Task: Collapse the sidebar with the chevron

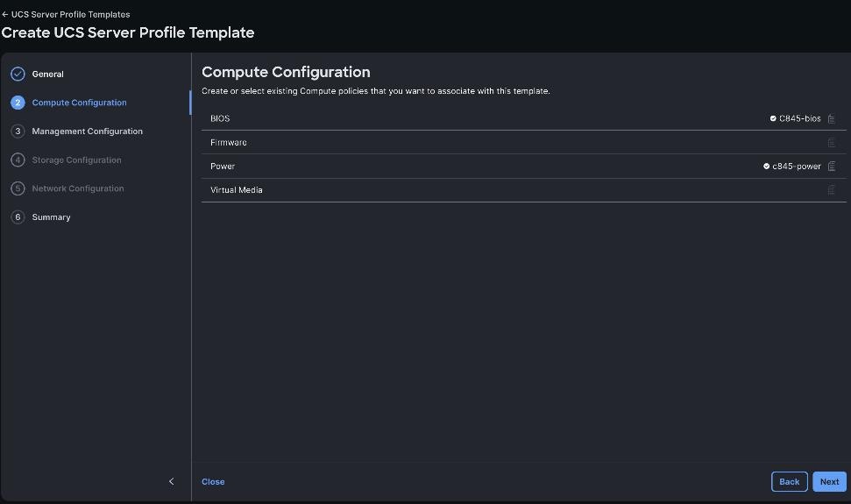Action: coord(172,481)
